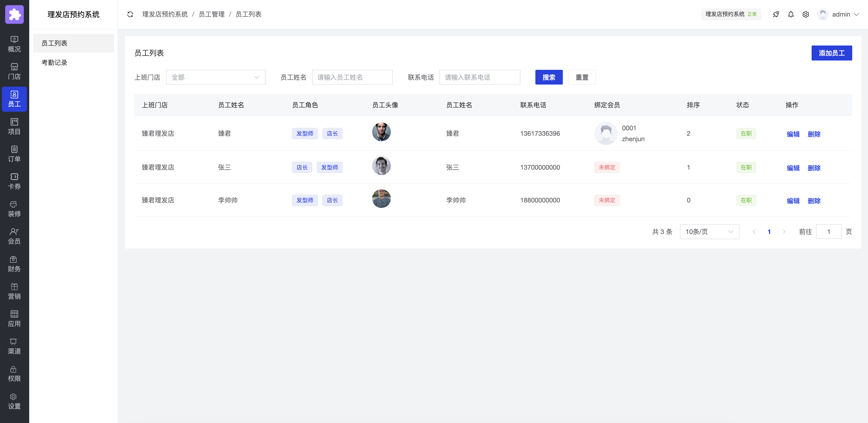Click the purple puzzle app logo

14,14
